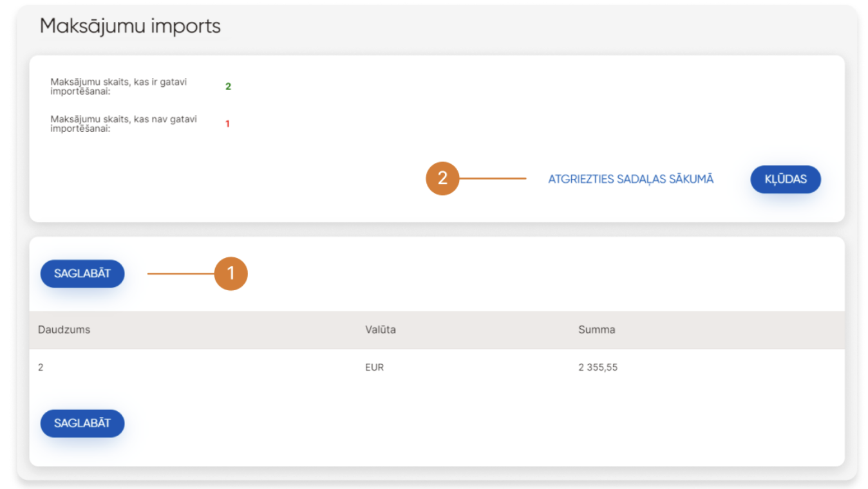The height and width of the screenshot is (489, 868).
Task: Click the orange callout marker numbered 2
Action: [x=442, y=178]
